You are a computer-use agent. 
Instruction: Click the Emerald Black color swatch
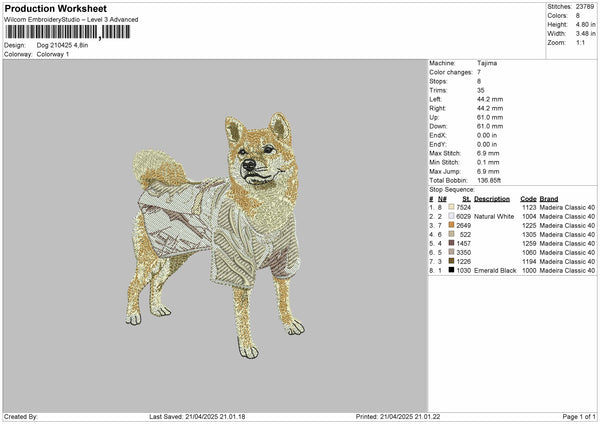[451, 270]
